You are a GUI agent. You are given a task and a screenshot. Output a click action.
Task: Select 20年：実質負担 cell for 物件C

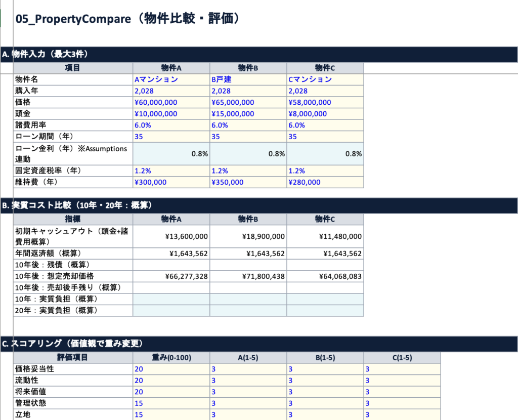[325, 310]
